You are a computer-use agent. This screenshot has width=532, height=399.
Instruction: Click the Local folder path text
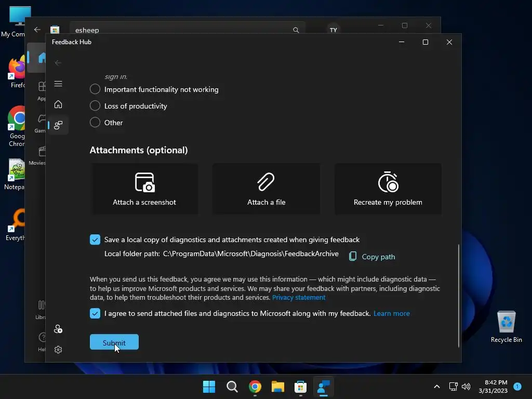[x=221, y=254]
